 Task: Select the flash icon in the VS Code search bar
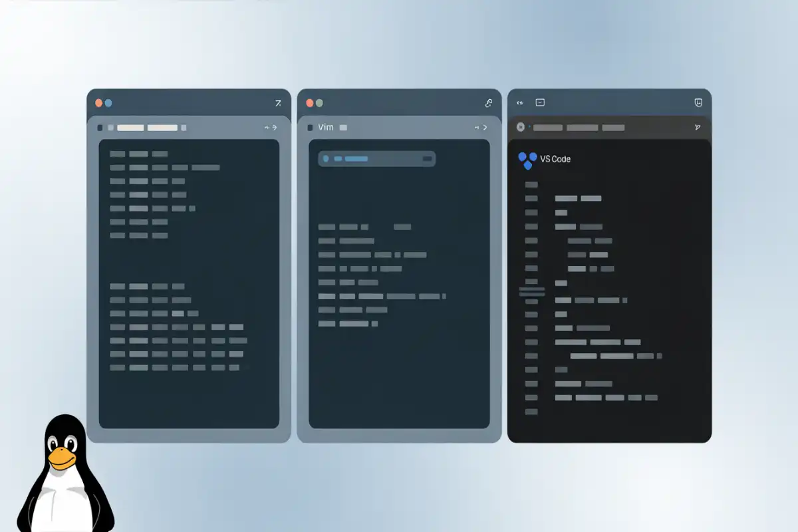tap(698, 126)
